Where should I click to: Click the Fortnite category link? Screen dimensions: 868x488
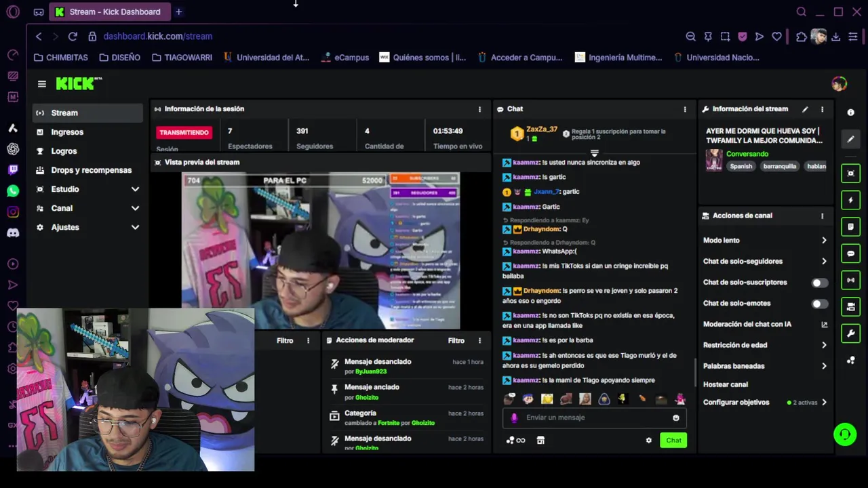tap(389, 424)
